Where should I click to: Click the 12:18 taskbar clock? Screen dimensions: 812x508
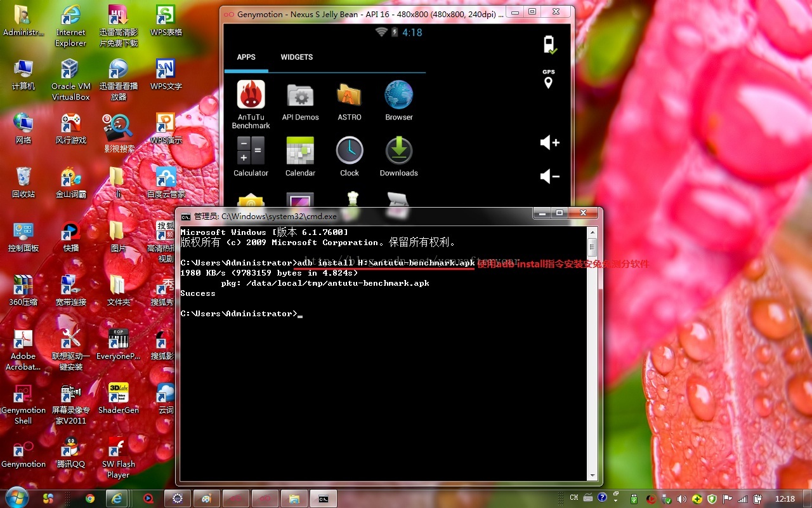(785, 499)
